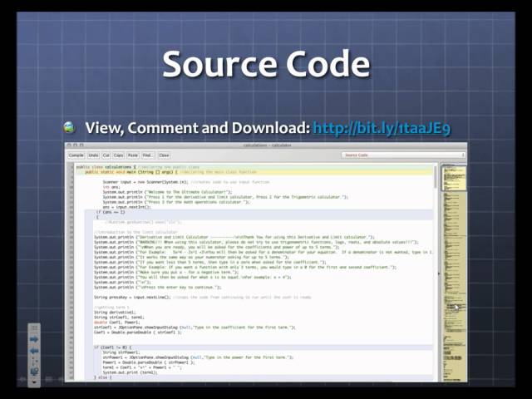The height and width of the screenshot is (399, 532).
Task: Expand the presenter toolbar's bottom arrow menu
Action: tap(34, 382)
